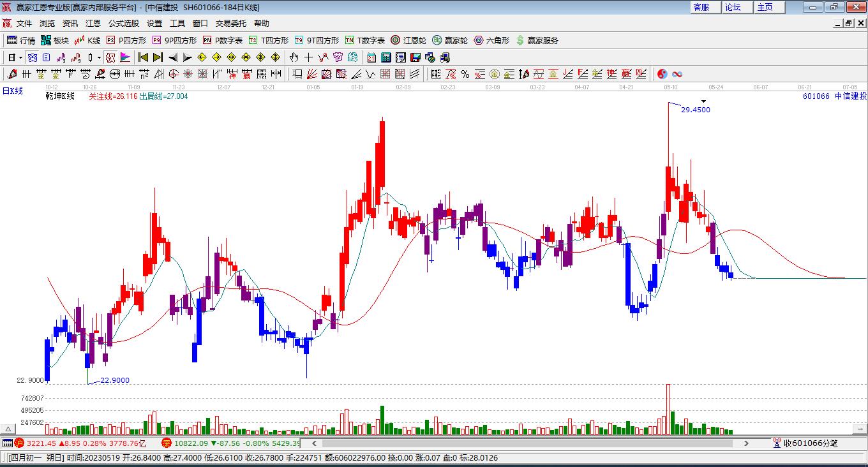Click the 赢 logo in menu bar
This screenshot has height=467, width=868.
[7, 24]
